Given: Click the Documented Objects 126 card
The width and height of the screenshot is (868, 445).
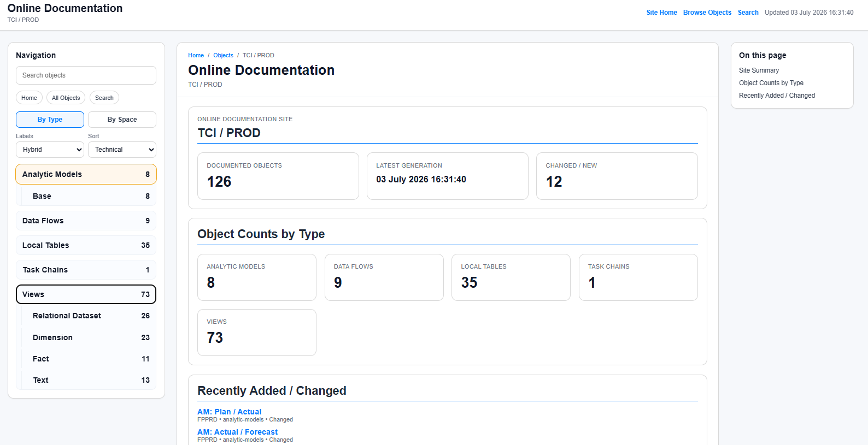Looking at the screenshot, I should (x=278, y=176).
